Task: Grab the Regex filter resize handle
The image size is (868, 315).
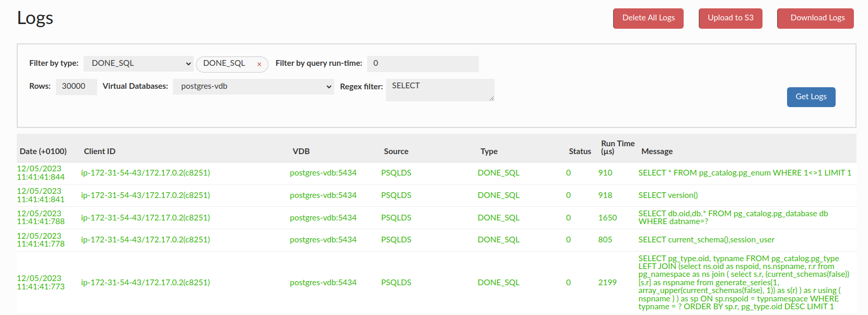Action: pos(491,98)
